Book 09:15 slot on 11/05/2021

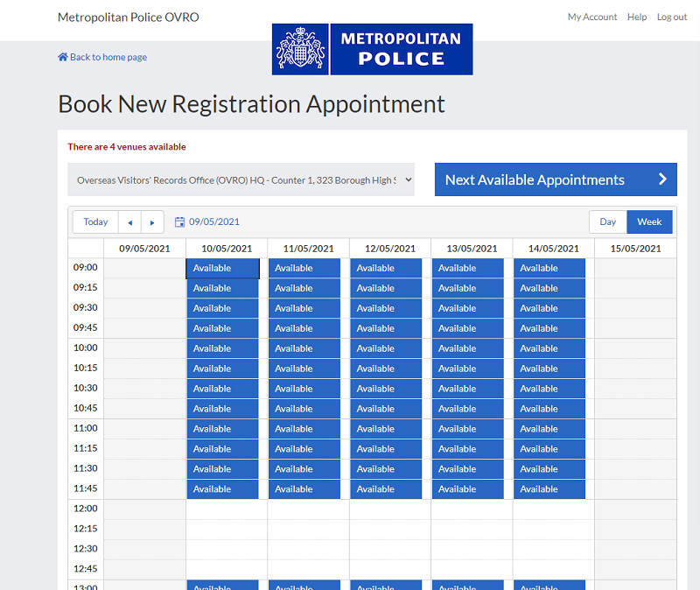[x=304, y=289]
